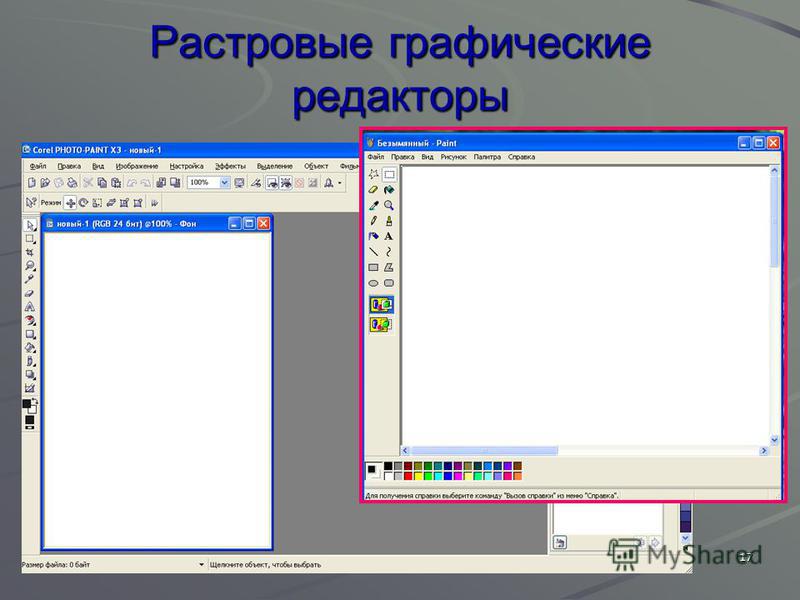Pick the Polygon tool in Paint
This screenshot has height=600, width=800.
389,267
